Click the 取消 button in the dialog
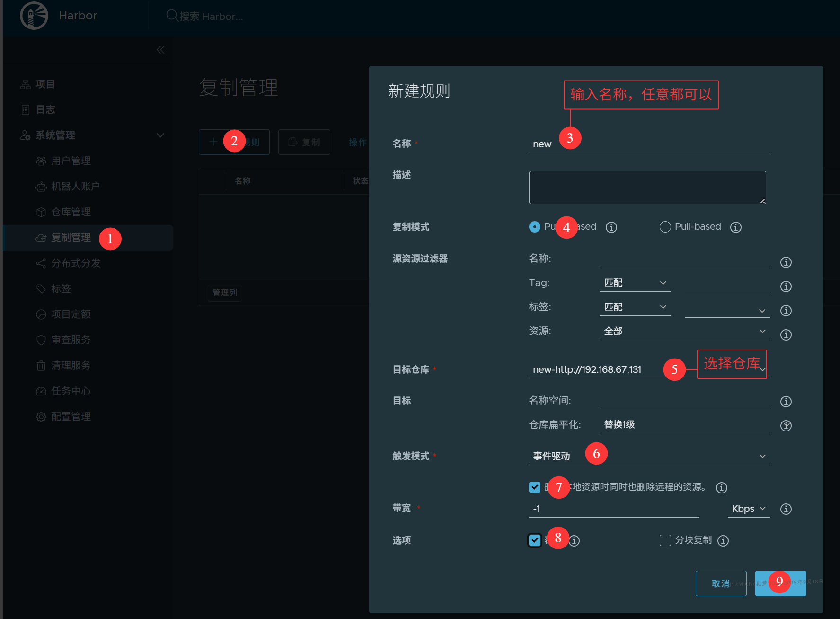The image size is (840, 619). click(721, 583)
